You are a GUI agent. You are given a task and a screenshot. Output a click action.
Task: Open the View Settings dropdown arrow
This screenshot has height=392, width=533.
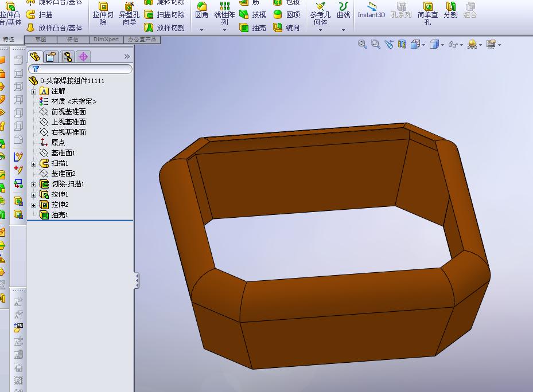[499, 45]
